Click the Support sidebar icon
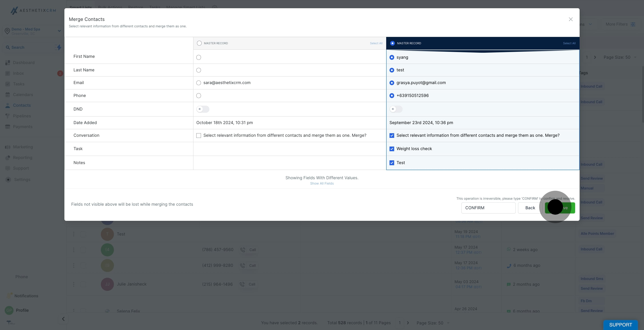Image resolution: width=644 pixels, height=330 pixels. pyautogui.click(x=8, y=168)
